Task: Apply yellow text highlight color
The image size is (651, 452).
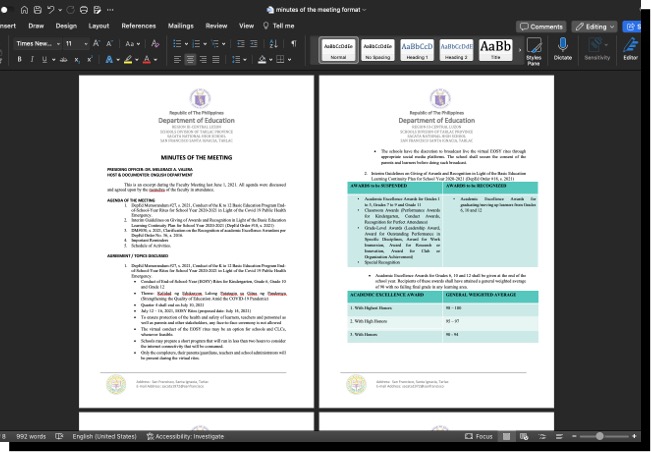Action: [128, 60]
